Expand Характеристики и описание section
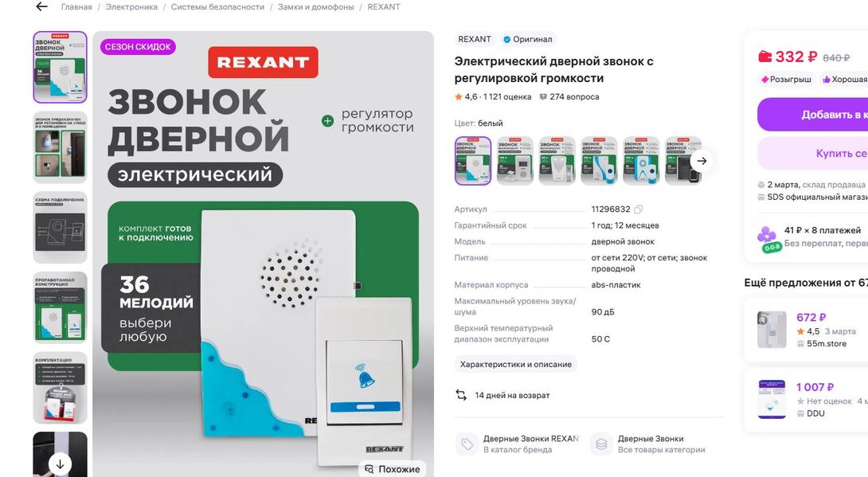This screenshot has height=477, width=868. 516,364
